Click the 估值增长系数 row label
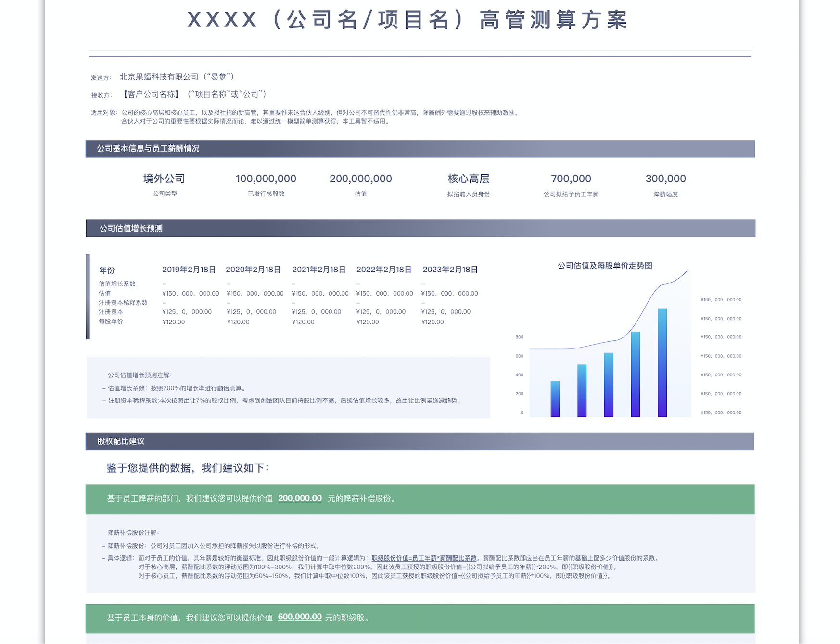Image resolution: width=840 pixels, height=644 pixels. coord(117,284)
